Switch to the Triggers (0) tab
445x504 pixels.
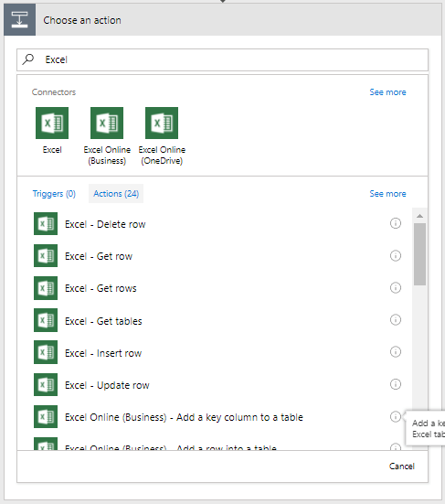pos(54,194)
